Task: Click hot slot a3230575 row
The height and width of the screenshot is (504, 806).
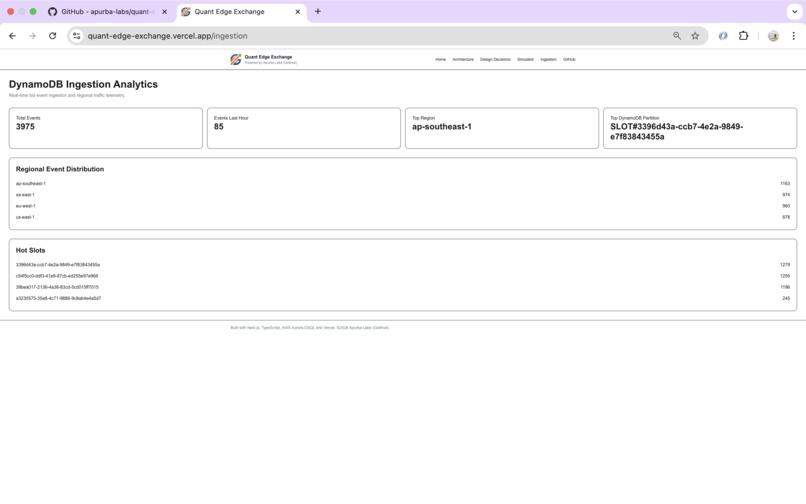Action: click(402, 298)
